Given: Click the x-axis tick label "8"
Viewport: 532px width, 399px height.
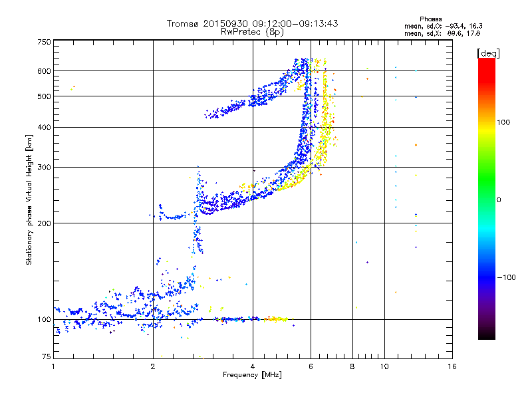Looking at the screenshot, I should (x=352, y=366).
